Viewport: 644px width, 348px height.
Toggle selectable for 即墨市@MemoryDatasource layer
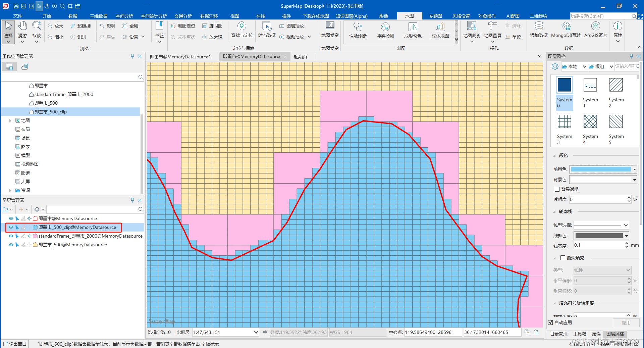click(17, 218)
